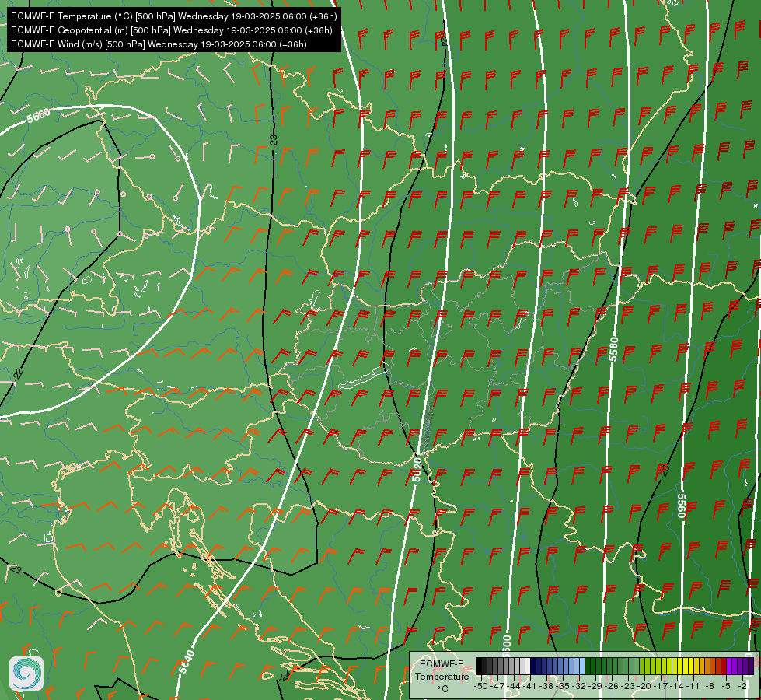Click the -5 value in the legend

pyautogui.click(x=726, y=686)
